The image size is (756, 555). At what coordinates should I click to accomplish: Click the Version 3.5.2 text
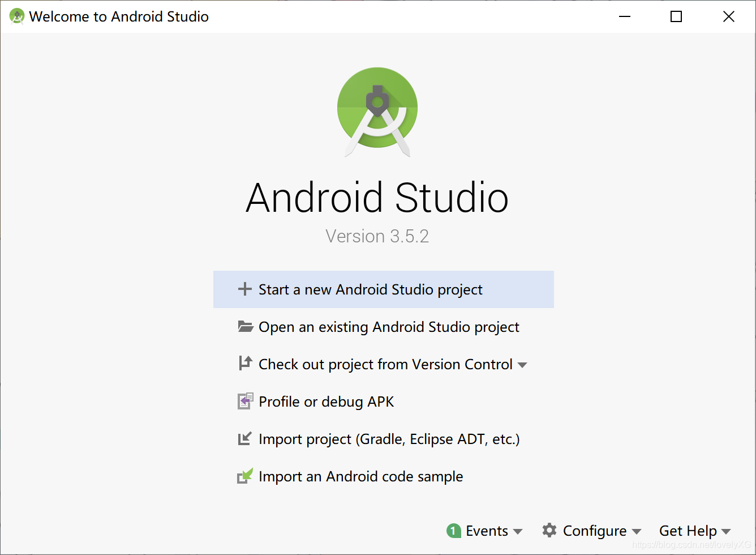click(x=377, y=236)
